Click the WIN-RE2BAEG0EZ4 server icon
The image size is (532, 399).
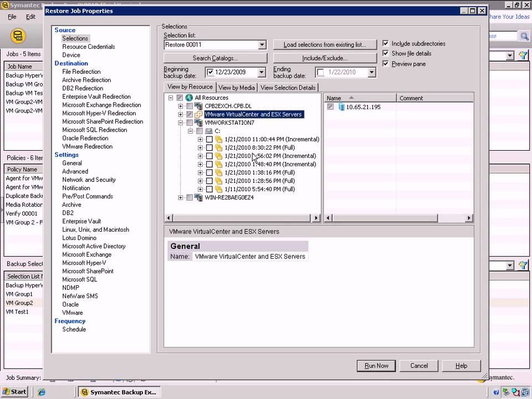(199, 197)
